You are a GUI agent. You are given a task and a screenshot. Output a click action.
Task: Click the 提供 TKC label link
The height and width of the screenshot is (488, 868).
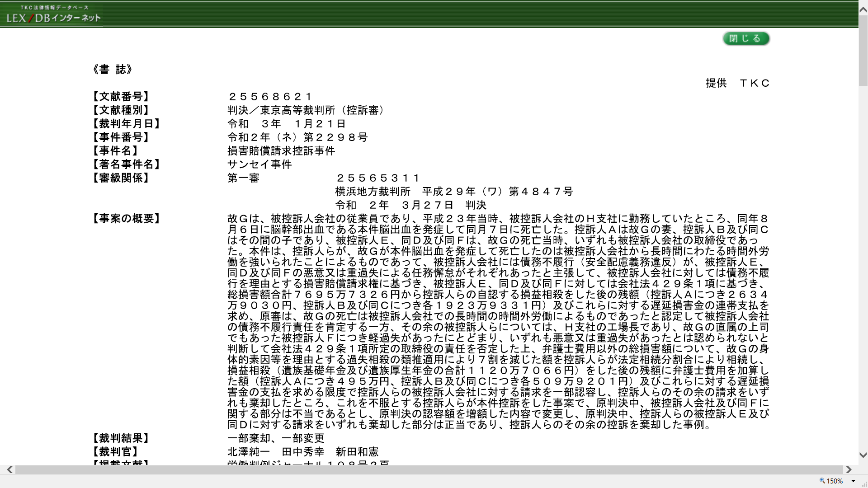(738, 83)
